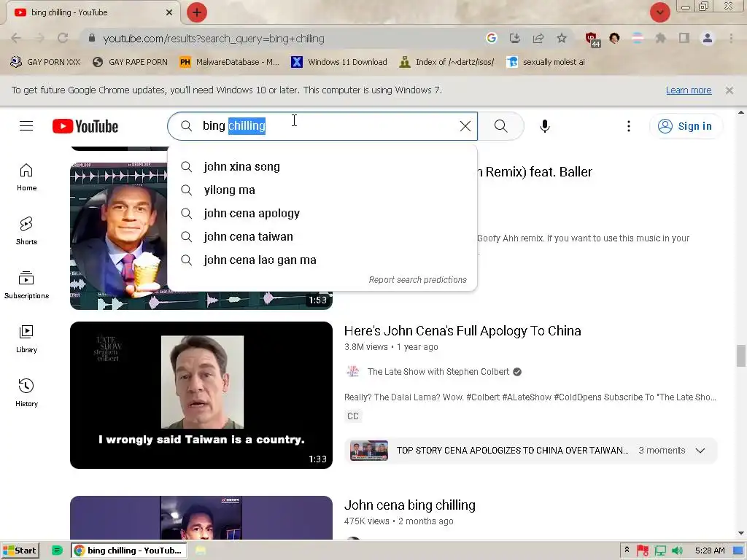This screenshot has height=560, width=747.
Task: Open the YouTube guide hamburger menu
Action: click(26, 126)
